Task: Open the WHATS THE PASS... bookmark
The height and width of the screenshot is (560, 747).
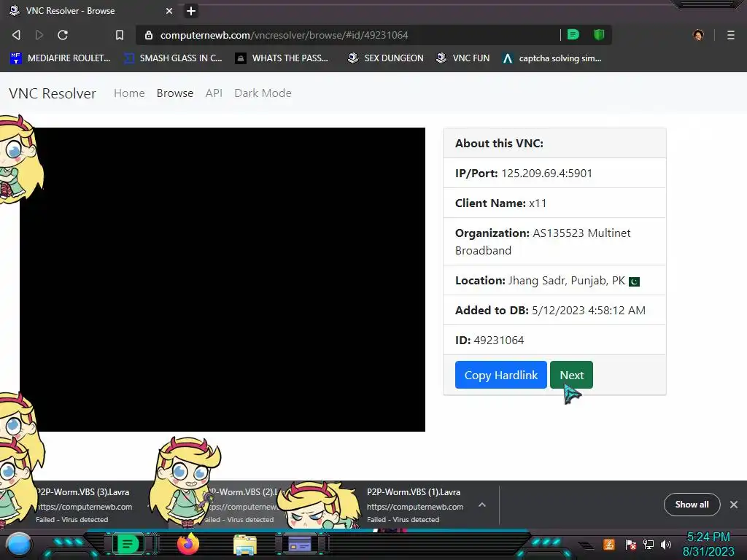Action: coord(282,58)
